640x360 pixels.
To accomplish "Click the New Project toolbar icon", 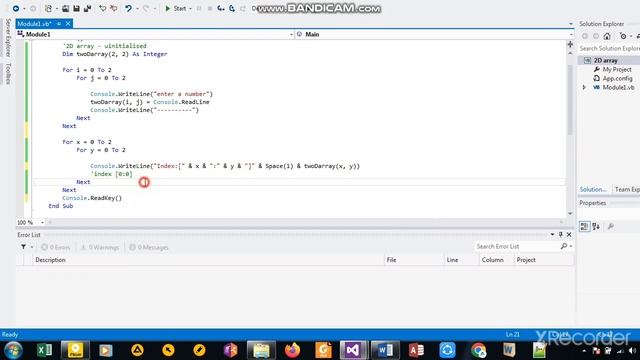I will 48,8.
